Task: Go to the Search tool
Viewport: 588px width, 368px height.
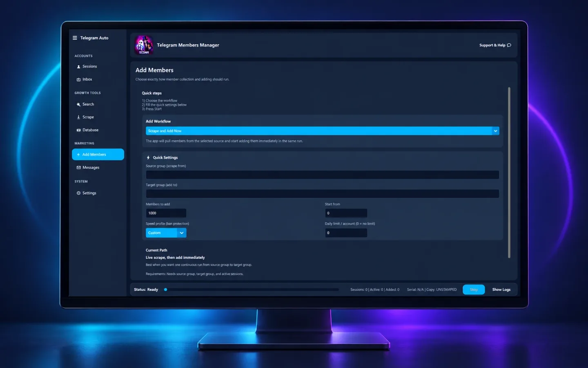Action: click(x=88, y=104)
